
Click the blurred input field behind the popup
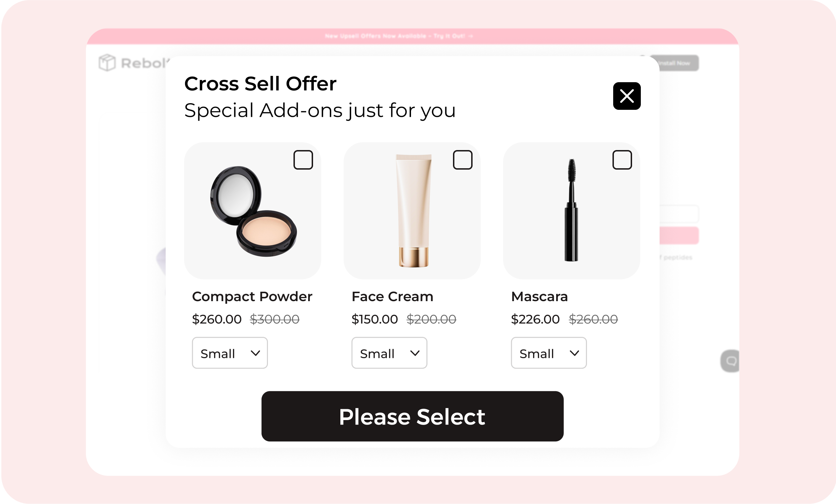click(x=679, y=214)
